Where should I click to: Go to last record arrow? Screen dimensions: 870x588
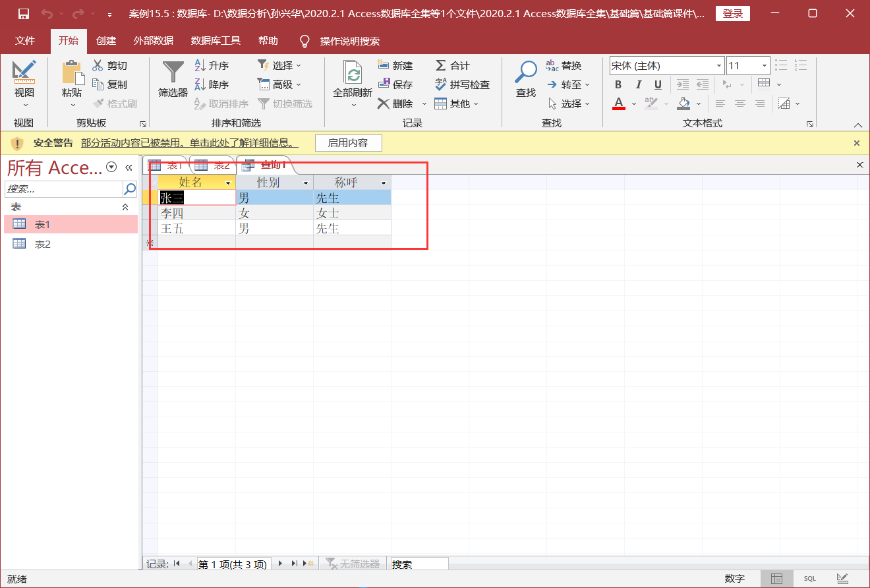tap(294, 564)
